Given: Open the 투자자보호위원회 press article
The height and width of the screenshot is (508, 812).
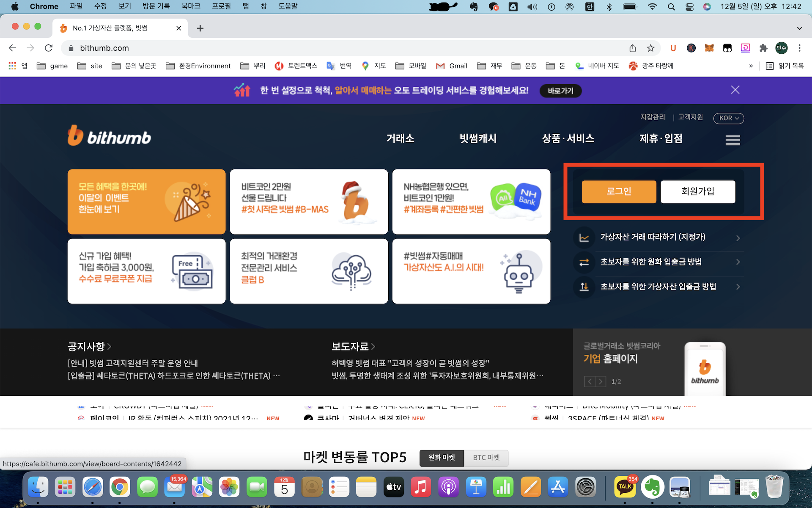Looking at the screenshot, I should pos(437,376).
